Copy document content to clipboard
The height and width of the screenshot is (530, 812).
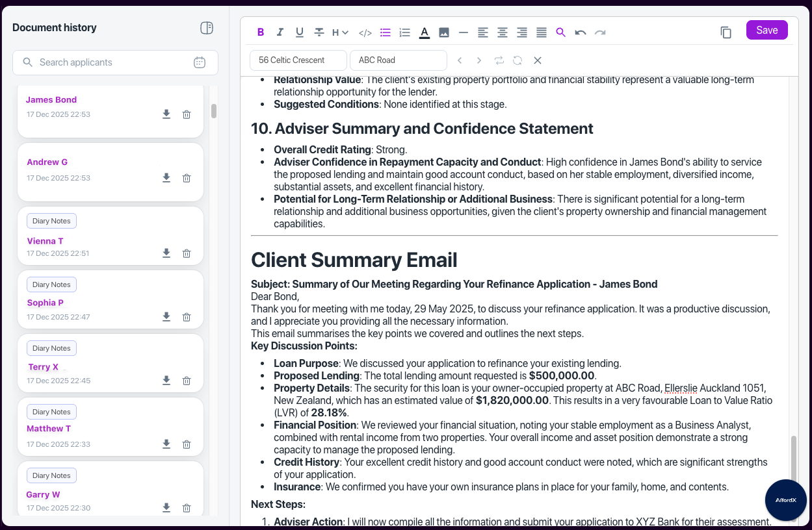coord(726,32)
